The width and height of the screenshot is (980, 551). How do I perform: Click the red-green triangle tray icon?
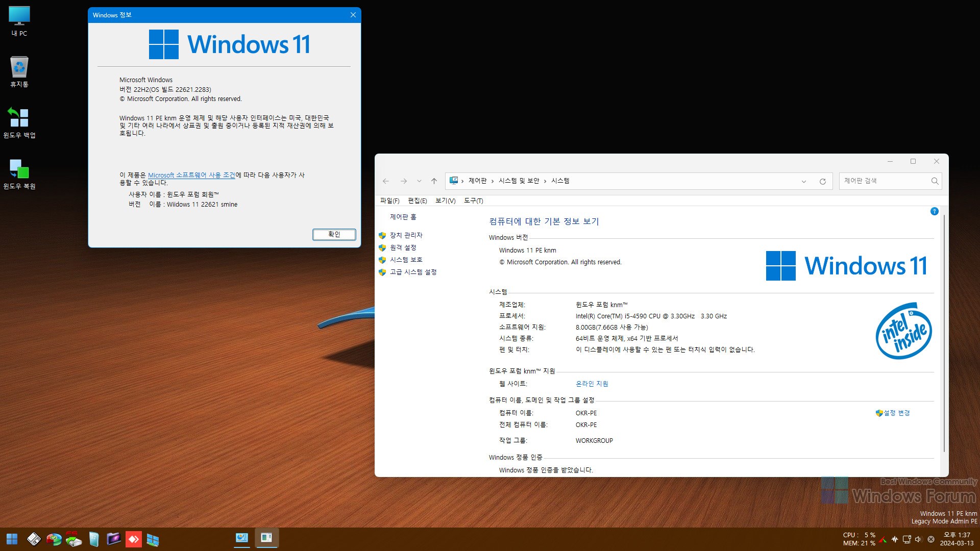pyautogui.click(x=883, y=539)
